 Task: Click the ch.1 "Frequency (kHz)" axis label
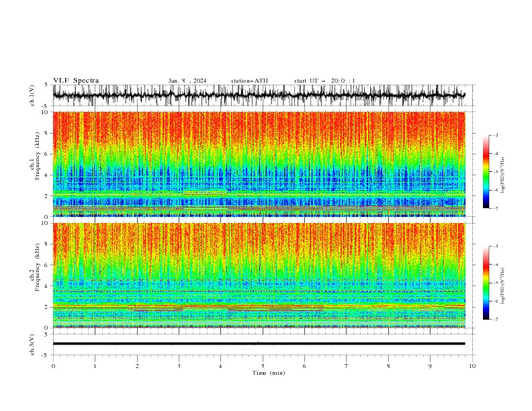(37, 156)
